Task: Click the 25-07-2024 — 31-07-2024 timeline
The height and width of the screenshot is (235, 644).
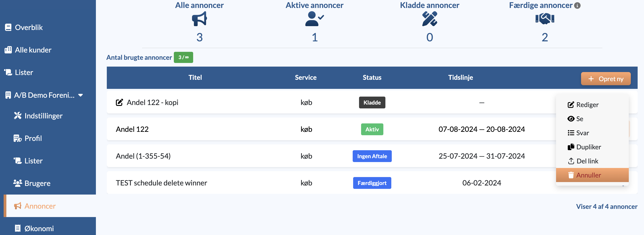Action: click(482, 156)
